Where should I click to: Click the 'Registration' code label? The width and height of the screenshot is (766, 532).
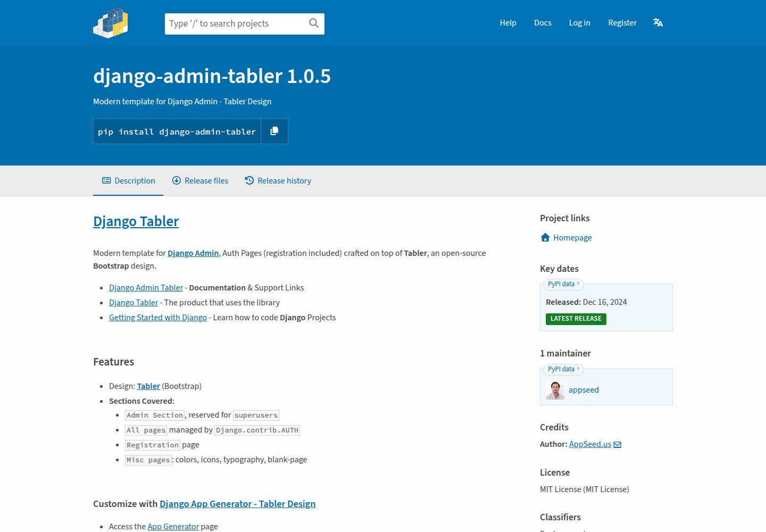click(x=153, y=445)
